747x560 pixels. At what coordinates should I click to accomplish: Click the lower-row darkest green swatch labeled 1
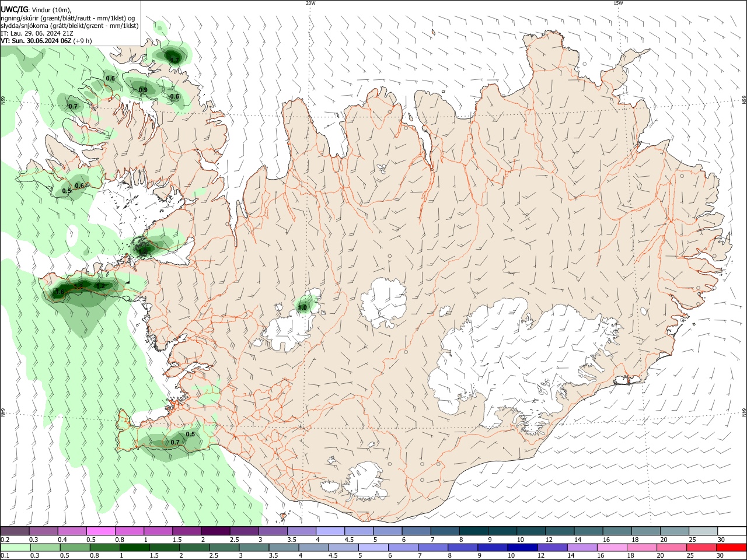pos(134,548)
